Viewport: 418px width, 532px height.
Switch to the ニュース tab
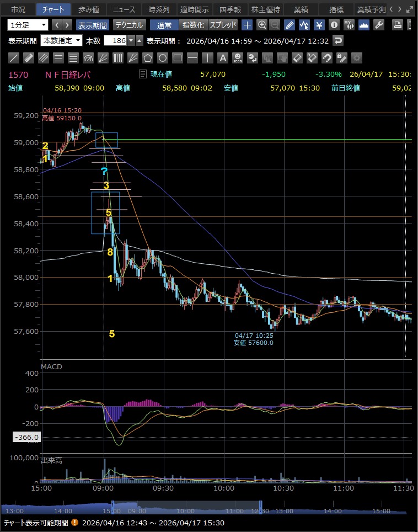pyautogui.click(x=124, y=9)
